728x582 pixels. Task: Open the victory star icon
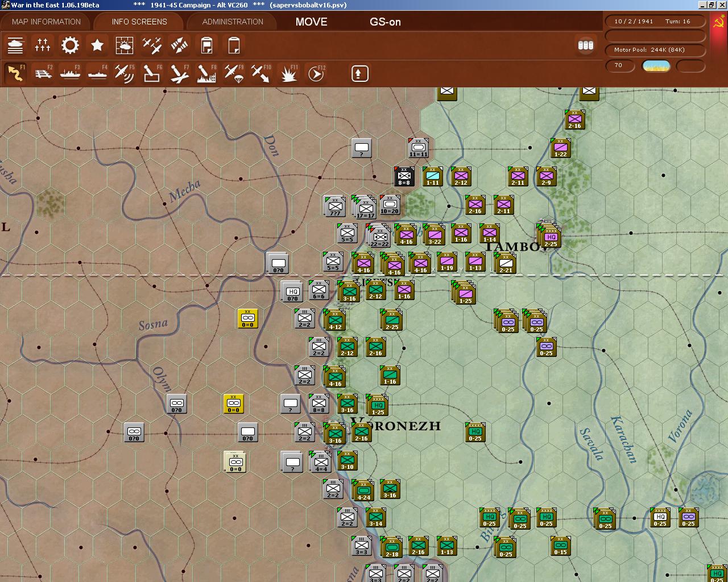click(97, 45)
